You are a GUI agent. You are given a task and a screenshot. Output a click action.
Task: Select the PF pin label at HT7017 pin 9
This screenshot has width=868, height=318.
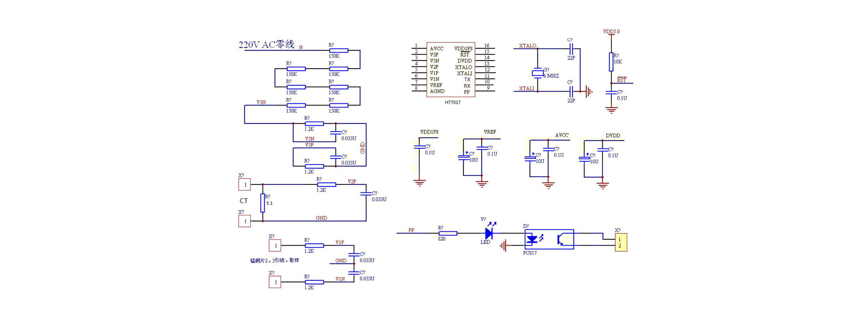point(467,92)
